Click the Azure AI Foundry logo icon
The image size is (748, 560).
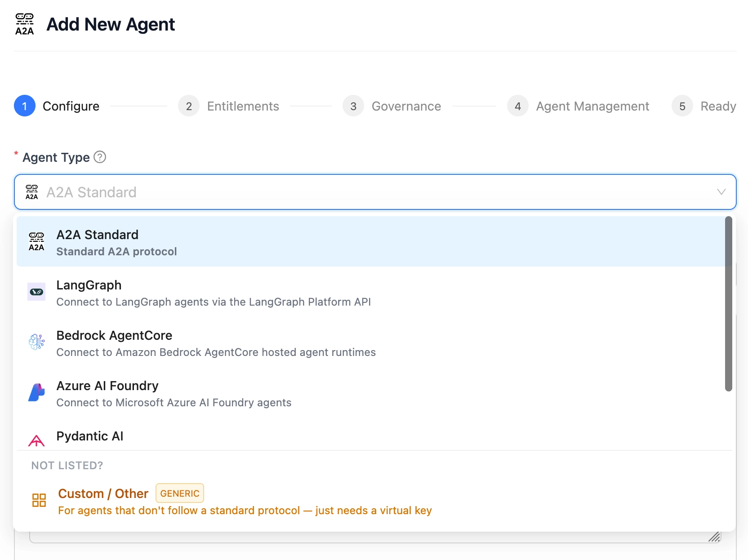click(x=36, y=392)
